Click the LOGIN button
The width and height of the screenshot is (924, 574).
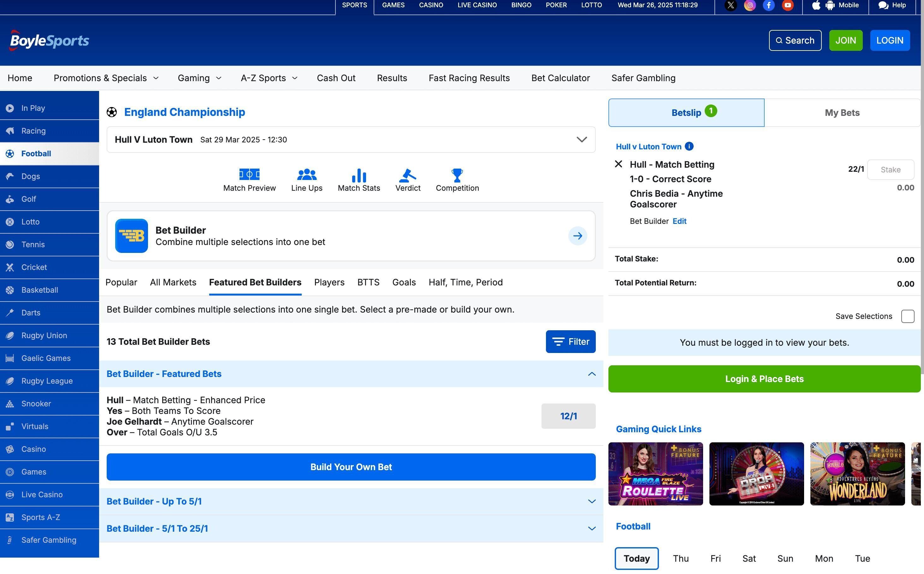(890, 41)
